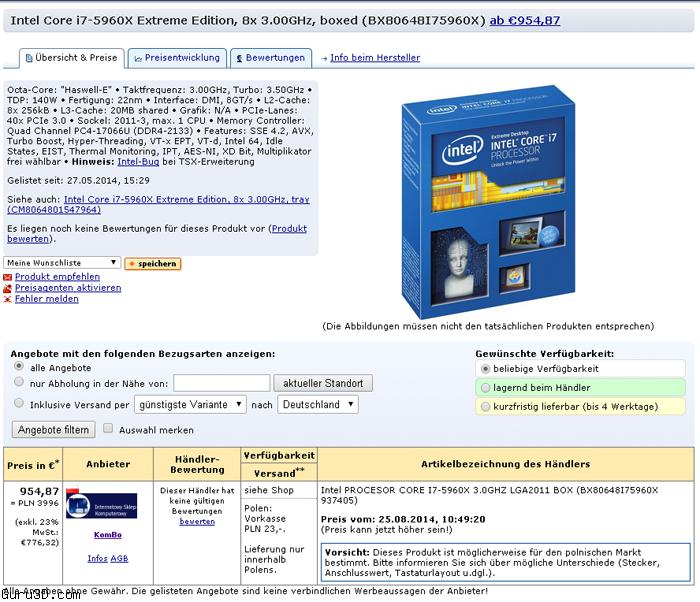The height and width of the screenshot is (602, 700).
Task: Click the ratings icon on the Bewertungen tab
Action: pyautogui.click(x=239, y=59)
